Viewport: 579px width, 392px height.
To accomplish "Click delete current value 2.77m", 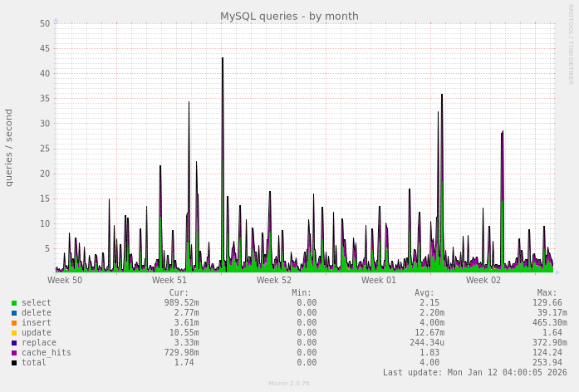I will click(186, 312).
